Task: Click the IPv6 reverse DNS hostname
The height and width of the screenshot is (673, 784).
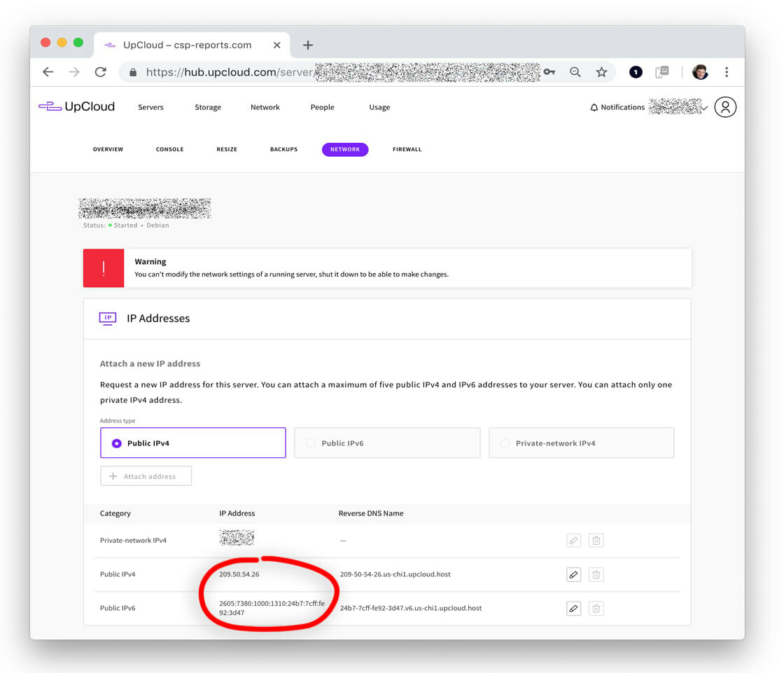Action: coord(411,608)
